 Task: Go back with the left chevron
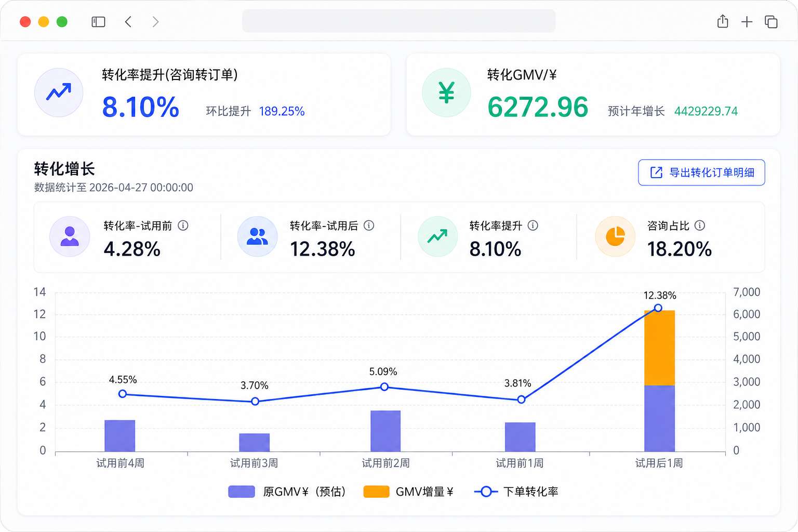[128, 22]
